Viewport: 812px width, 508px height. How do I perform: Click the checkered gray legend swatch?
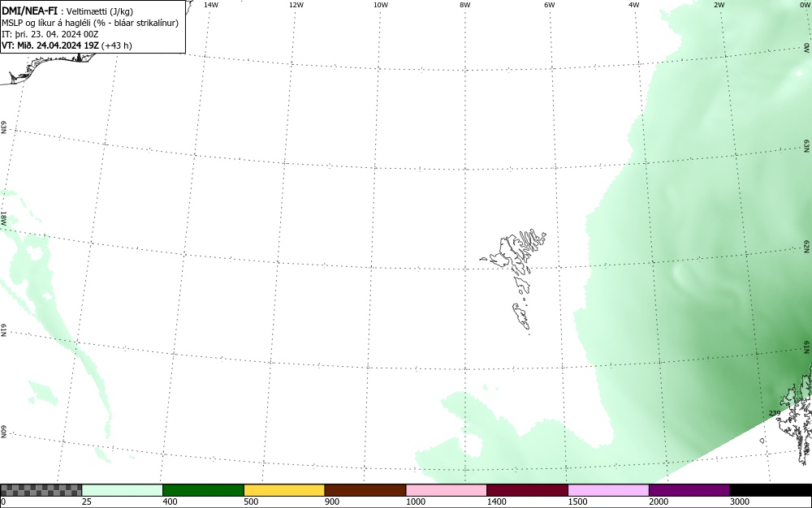point(41,490)
